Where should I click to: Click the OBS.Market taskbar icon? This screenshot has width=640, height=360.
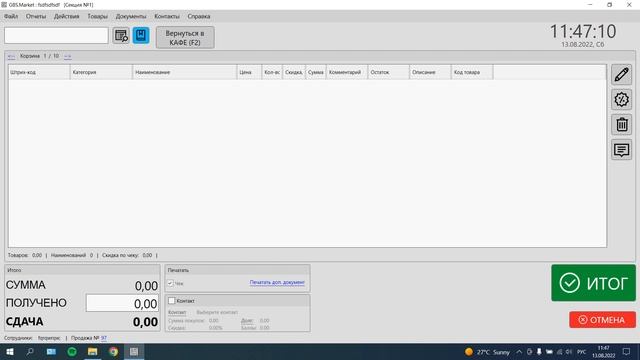click(x=134, y=351)
